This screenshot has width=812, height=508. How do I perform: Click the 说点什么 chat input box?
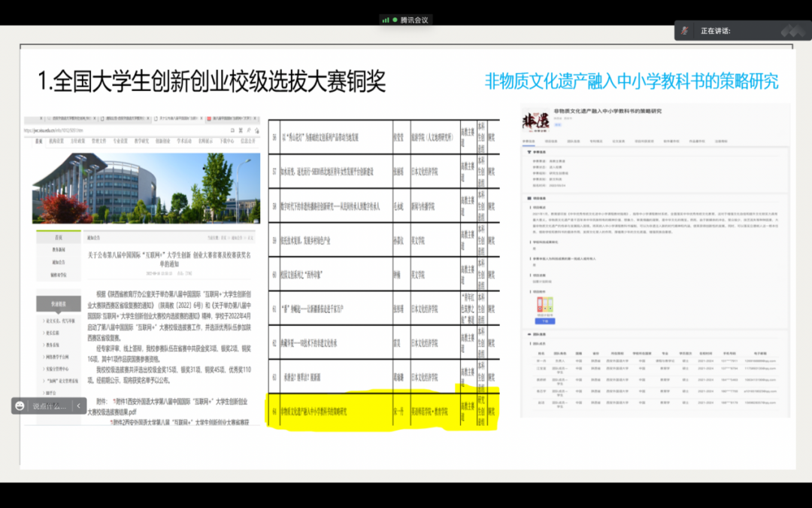coord(49,406)
